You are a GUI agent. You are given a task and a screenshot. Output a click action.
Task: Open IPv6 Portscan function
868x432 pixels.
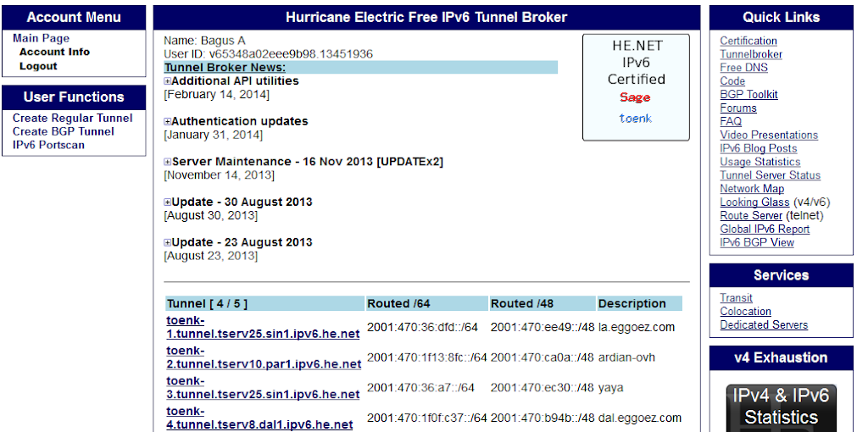pos(48,145)
